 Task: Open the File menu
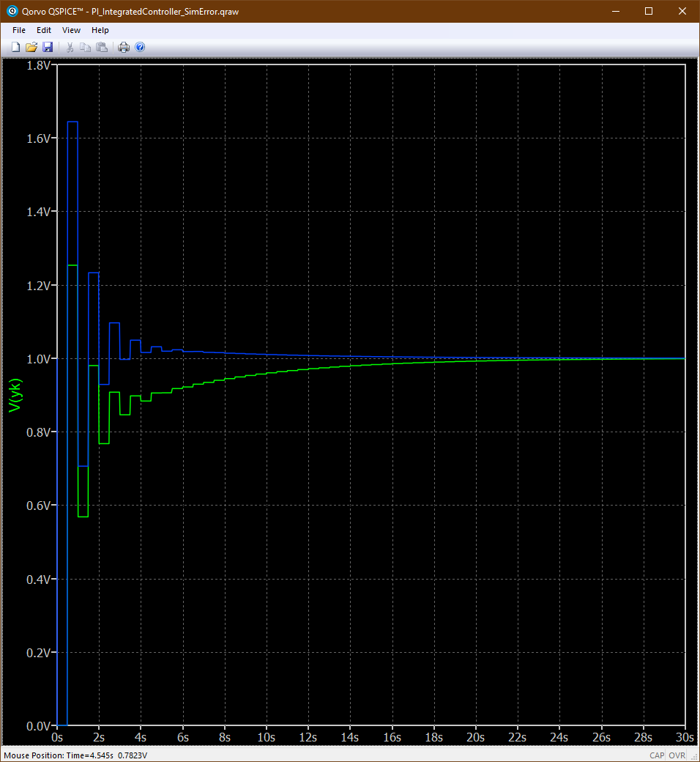click(19, 30)
